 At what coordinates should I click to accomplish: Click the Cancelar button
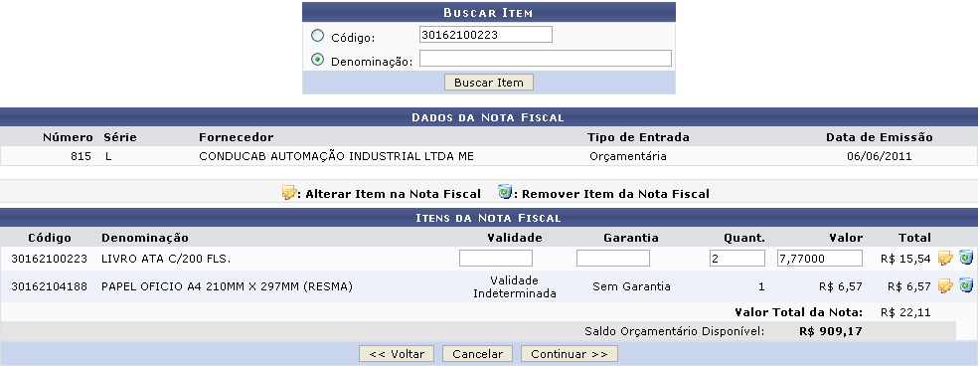tap(477, 354)
